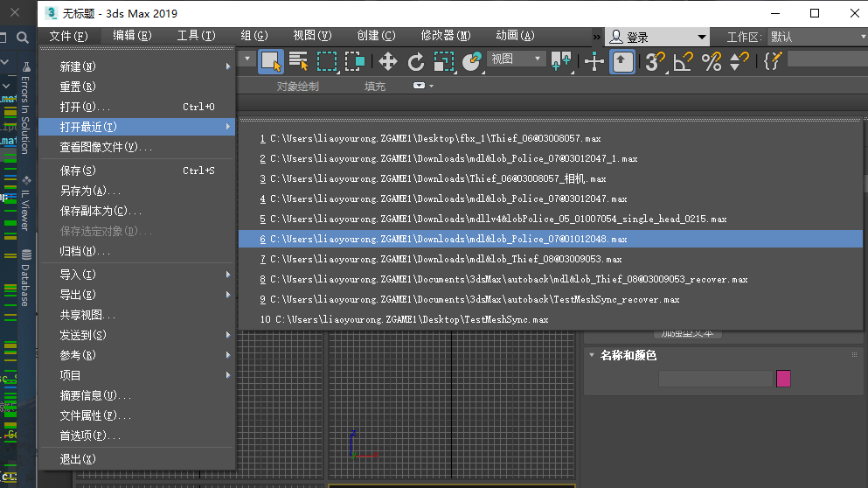This screenshot has width=868, height=488.
Task: Toggle 3D Snaps button
Action: (655, 61)
